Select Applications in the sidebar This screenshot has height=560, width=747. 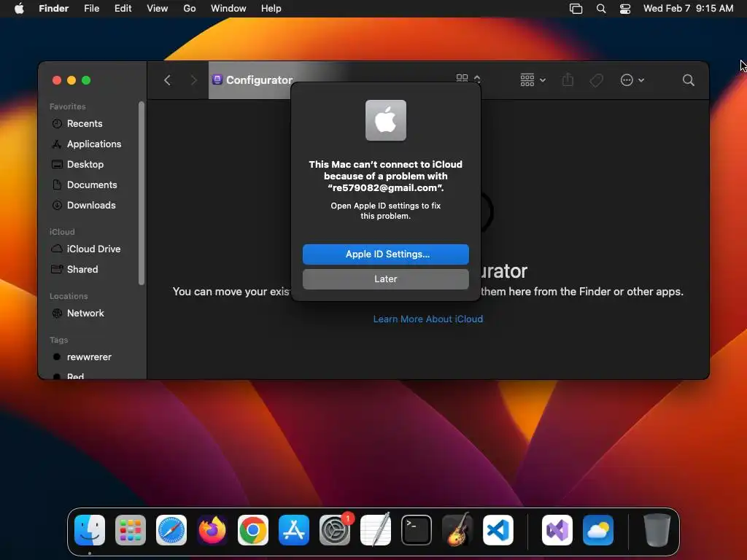pyautogui.click(x=94, y=144)
